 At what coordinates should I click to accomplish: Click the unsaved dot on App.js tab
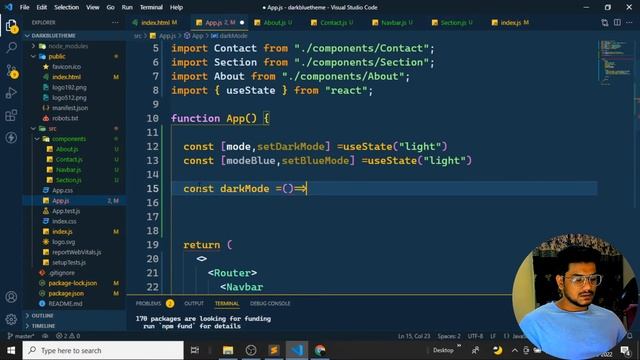click(x=242, y=23)
